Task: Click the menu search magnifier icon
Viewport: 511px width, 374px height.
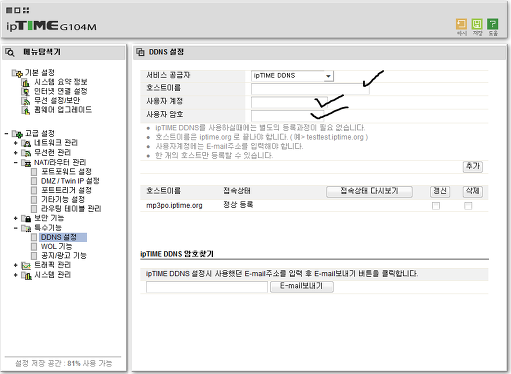Action: pyautogui.click(x=10, y=52)
